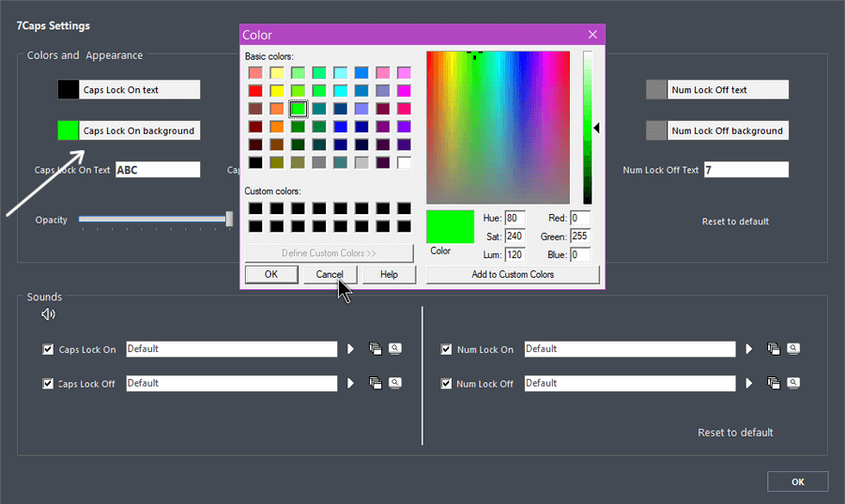The height and width of the screenshot is (504, 845).
Task: Click the Caps Lock On text button
Action: point(140,90)
